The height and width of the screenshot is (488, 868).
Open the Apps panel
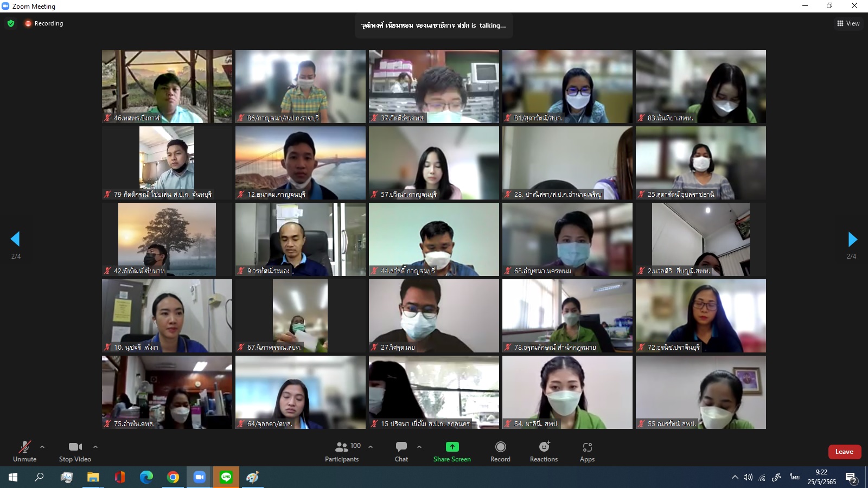click(x=587, y=451)
